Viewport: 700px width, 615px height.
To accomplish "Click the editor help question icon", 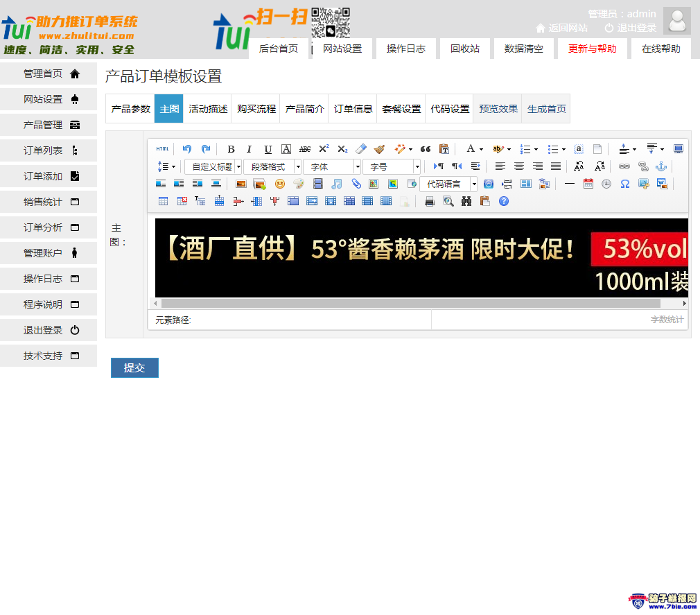I will (504, 202).
